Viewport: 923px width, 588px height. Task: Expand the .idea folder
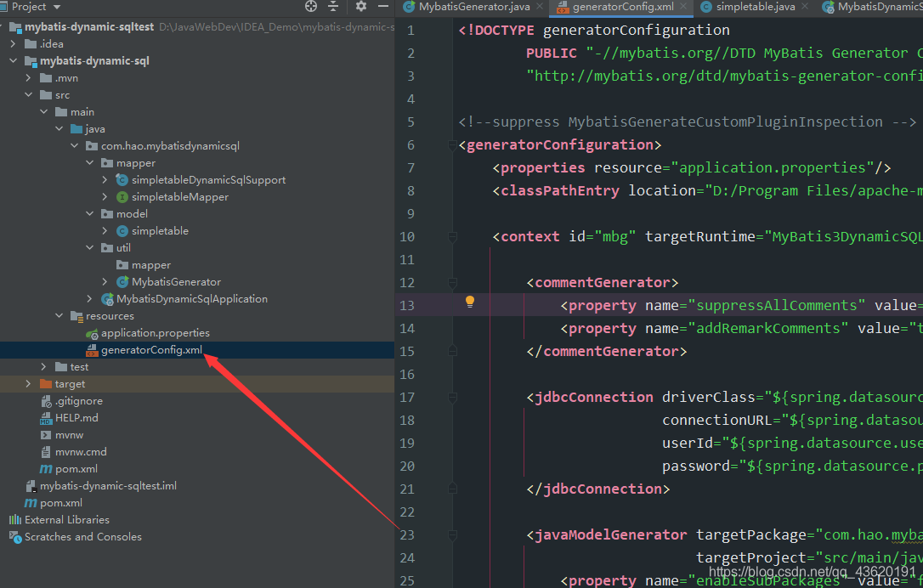[14, 43]
